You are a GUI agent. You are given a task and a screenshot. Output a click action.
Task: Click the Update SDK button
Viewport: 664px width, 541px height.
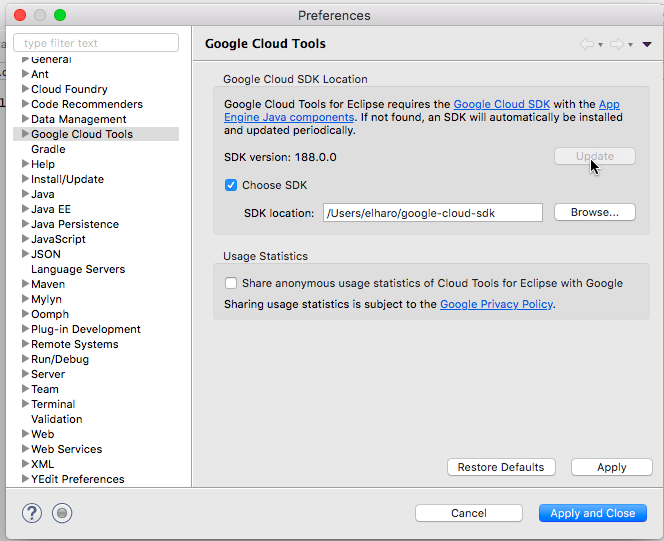pyautogui.click(x=595, y=156)
